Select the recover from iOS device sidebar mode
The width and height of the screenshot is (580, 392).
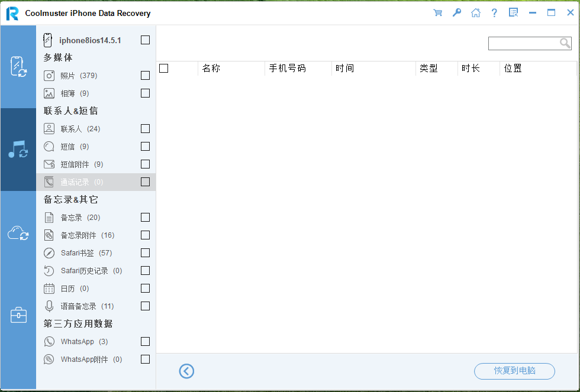pyautogui.click(x=18, y=67)
